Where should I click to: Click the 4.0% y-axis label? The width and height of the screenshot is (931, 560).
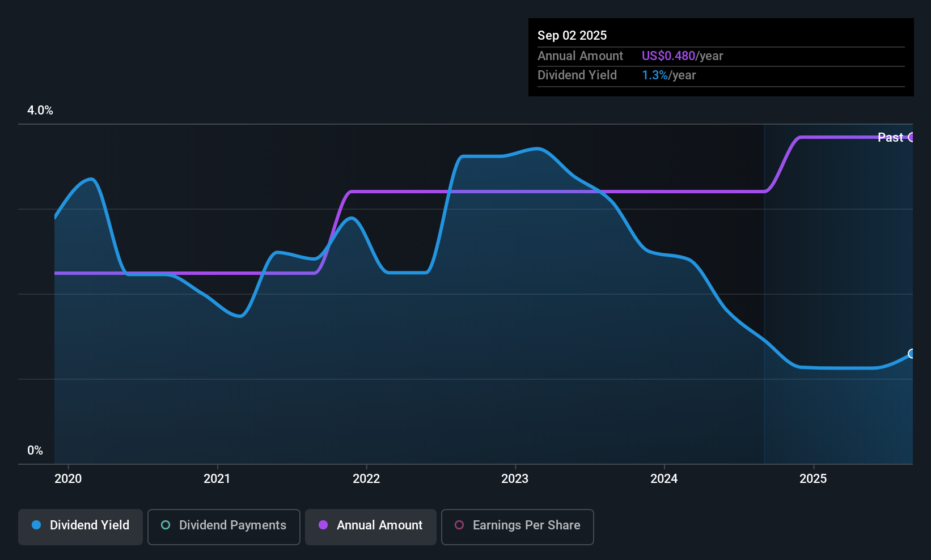pyautogui.click(x=40, y=111)
